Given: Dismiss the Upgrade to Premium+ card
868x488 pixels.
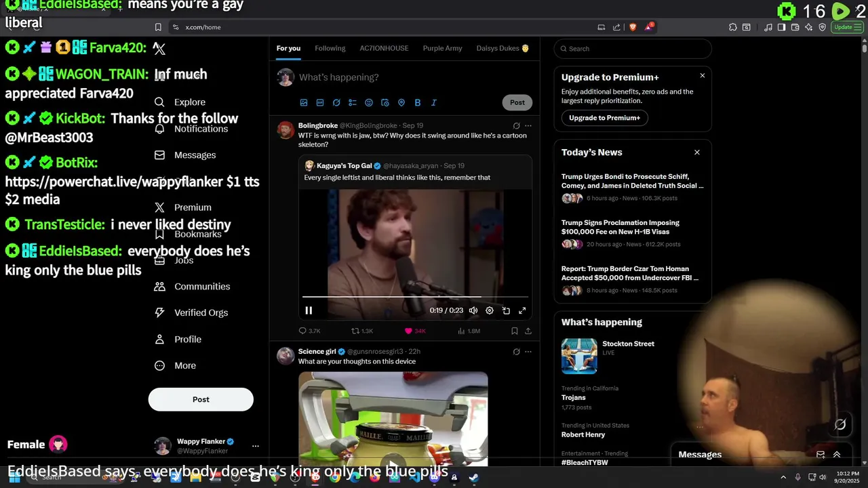Looking at the screenshot, I should click(703, 76).
